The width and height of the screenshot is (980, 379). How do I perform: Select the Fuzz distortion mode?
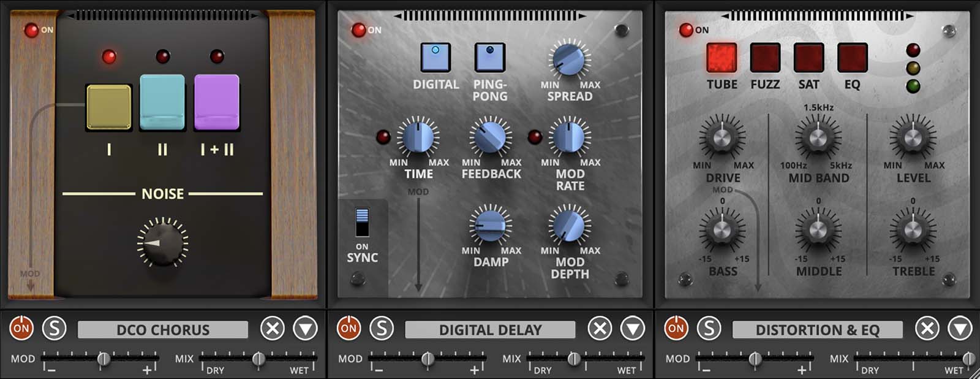765,58
